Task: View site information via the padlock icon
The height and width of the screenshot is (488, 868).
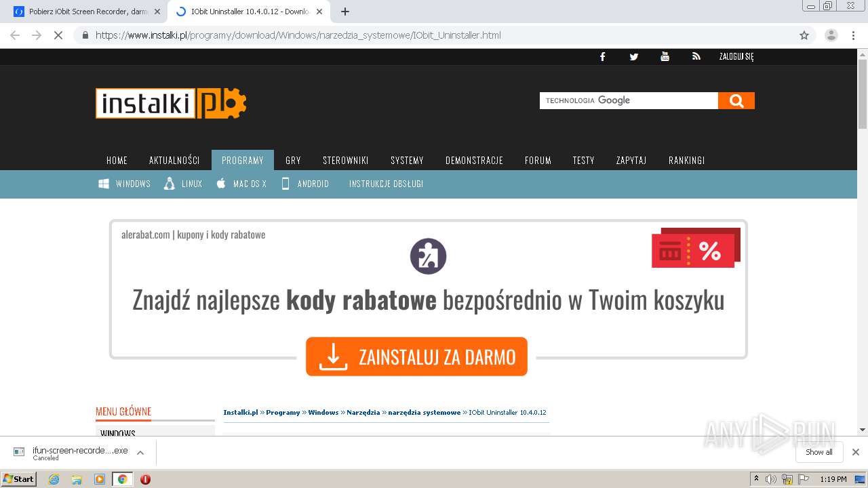Action: [x=85, y=35]
